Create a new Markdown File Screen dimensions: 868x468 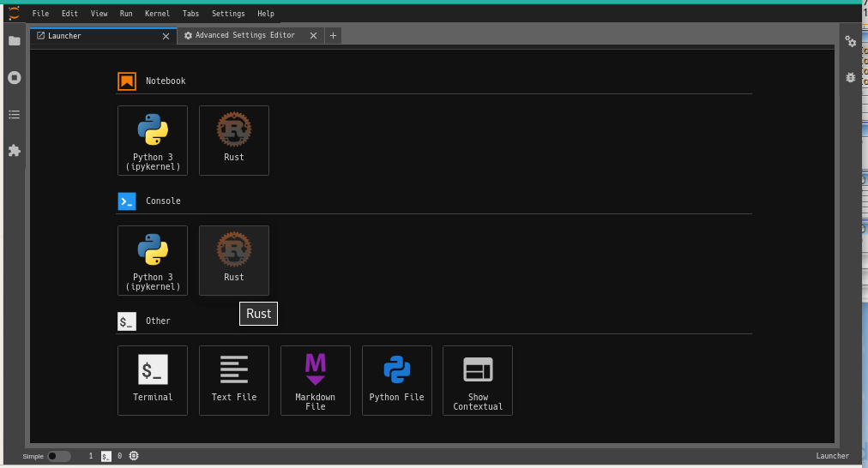click(316, 381)
